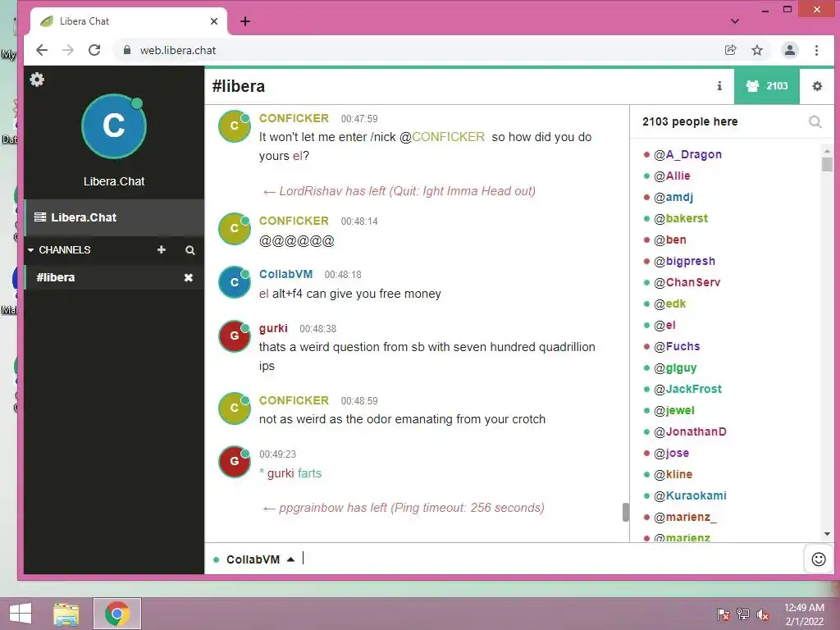Screen dimensions: 840x630
Task: Select @JonathanD in the user list
Action: 690,431
